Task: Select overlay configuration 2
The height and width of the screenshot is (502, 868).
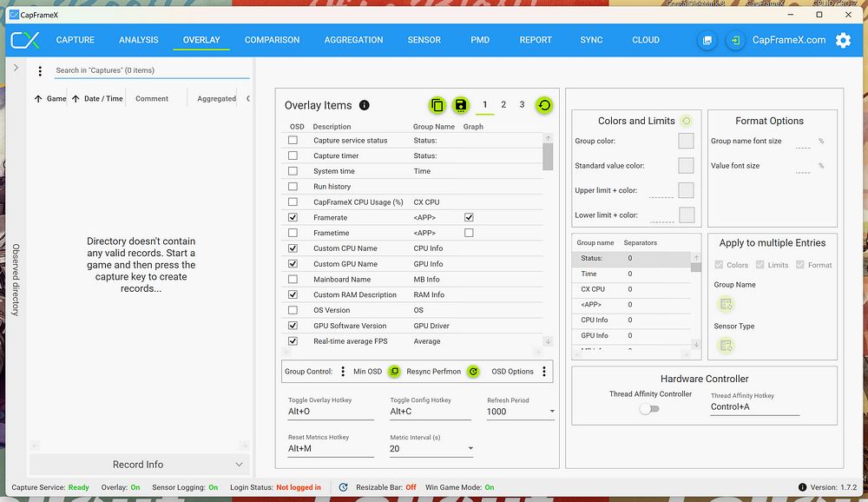Action: click(503, 104)
